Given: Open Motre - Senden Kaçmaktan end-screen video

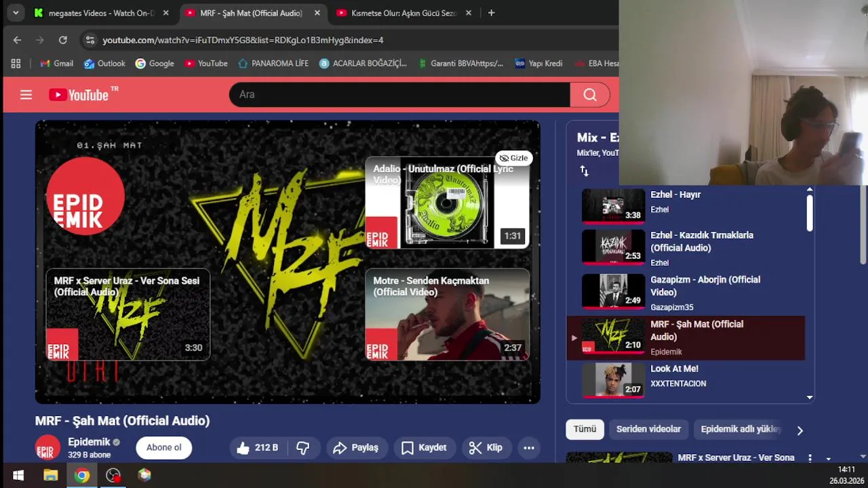Looking at the screenshot, I should pyautogui.click(x=448, y=314).
